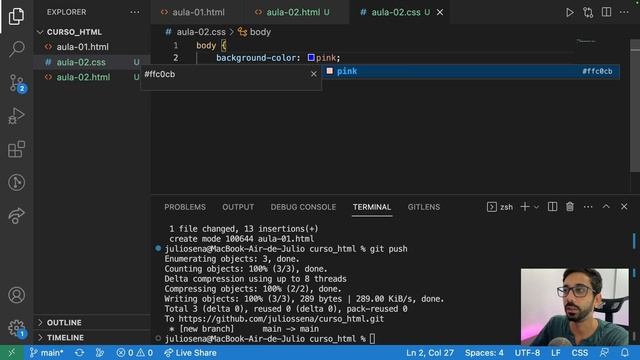Open the git graph icon in status bar
640x360 pixels.
100,353
